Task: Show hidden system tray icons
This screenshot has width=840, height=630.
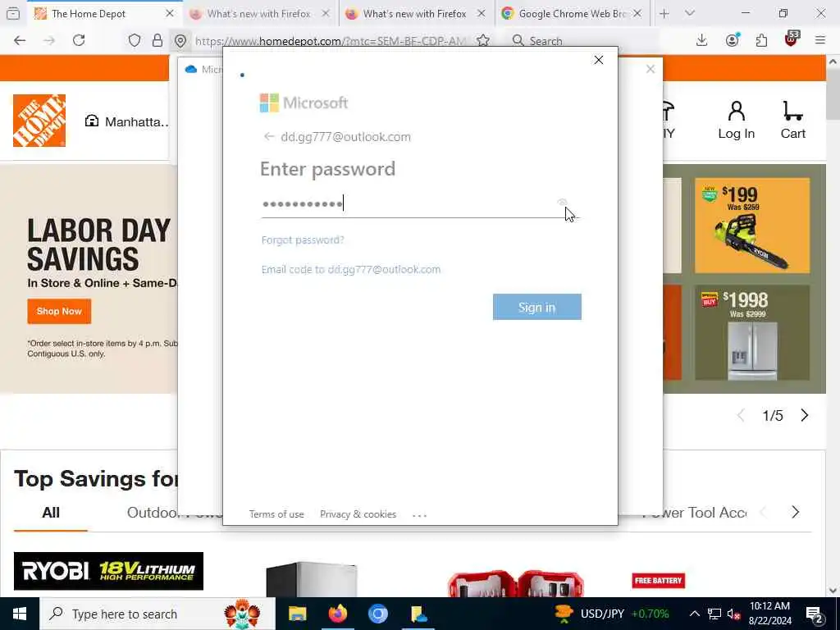Action: click(694, 614)
